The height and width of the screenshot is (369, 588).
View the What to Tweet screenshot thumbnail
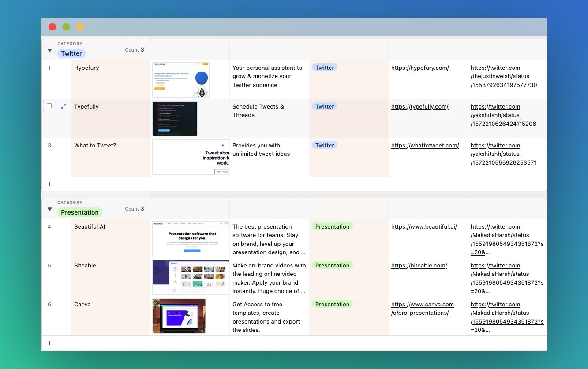pyautogui.click(x=191, y=157)
